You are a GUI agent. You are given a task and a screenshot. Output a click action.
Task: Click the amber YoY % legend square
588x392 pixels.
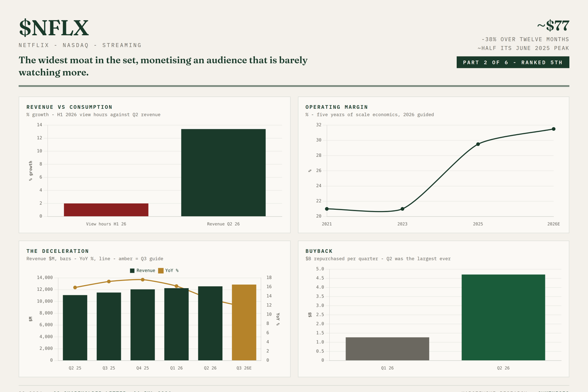pos(160,270)
